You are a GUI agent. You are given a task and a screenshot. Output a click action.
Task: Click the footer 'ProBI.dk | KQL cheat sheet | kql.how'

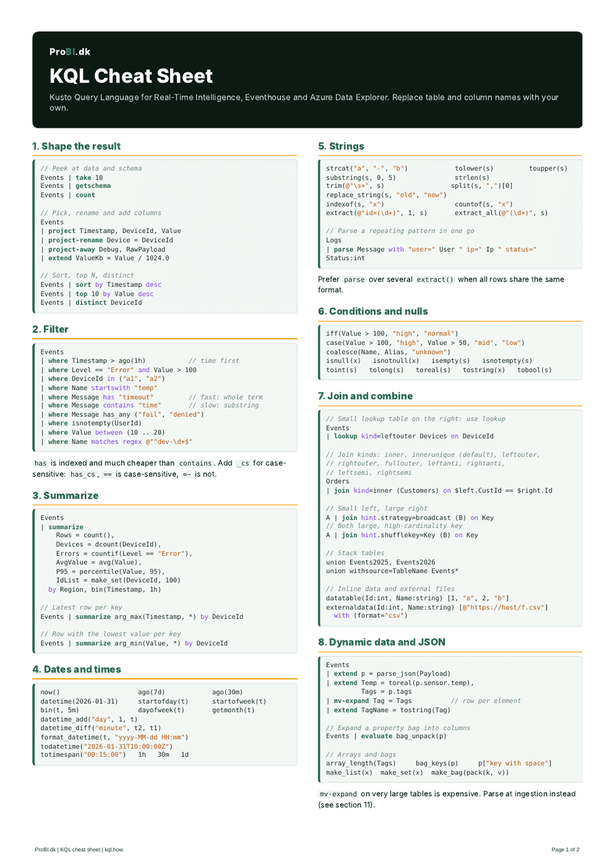pyautogui.click(x=79, y=850)
